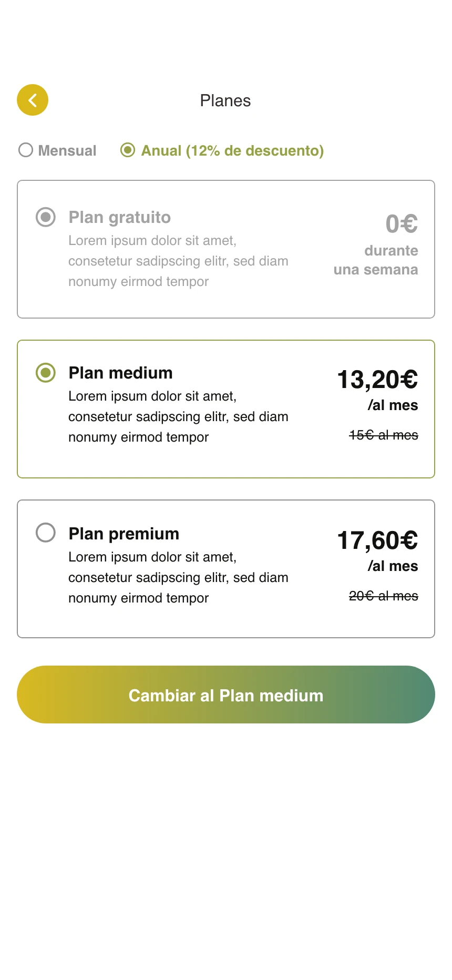Click the crossed-out 15€ al mes price
The width and height of the screenshot is (452, 980).
point(384,435)
